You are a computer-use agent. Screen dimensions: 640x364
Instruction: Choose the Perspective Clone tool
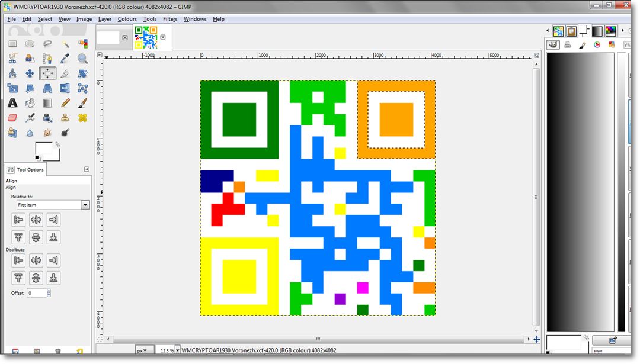12,133
